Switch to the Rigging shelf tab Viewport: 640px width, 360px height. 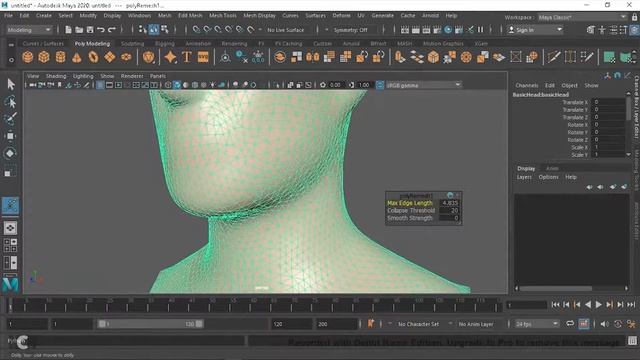click(164, 43)
